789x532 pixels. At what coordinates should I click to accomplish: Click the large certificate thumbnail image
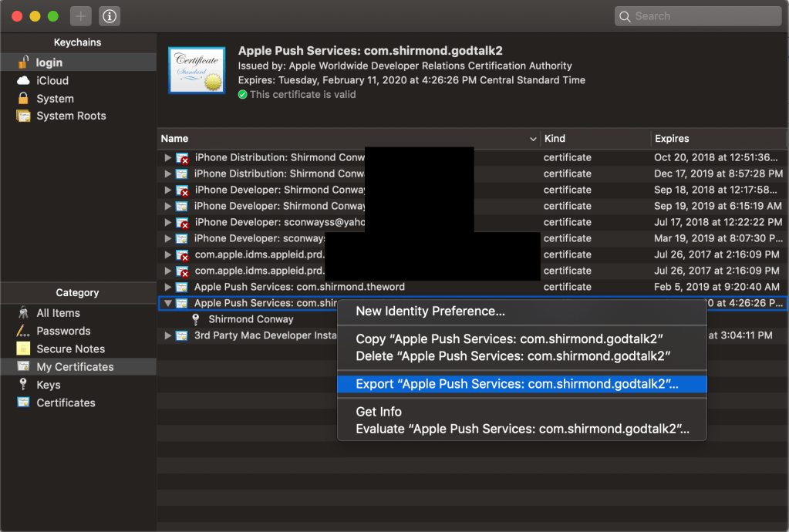[197, 69]
